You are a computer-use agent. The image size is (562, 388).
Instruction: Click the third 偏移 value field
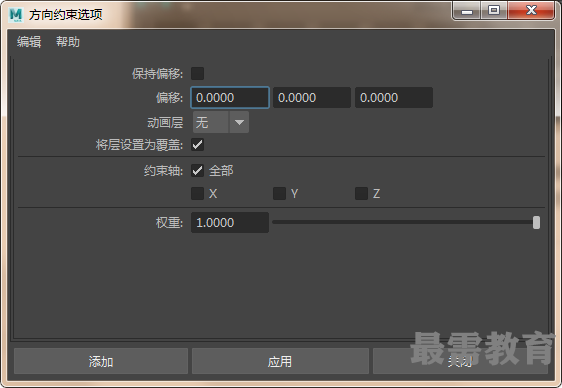[x=394, y=97]
